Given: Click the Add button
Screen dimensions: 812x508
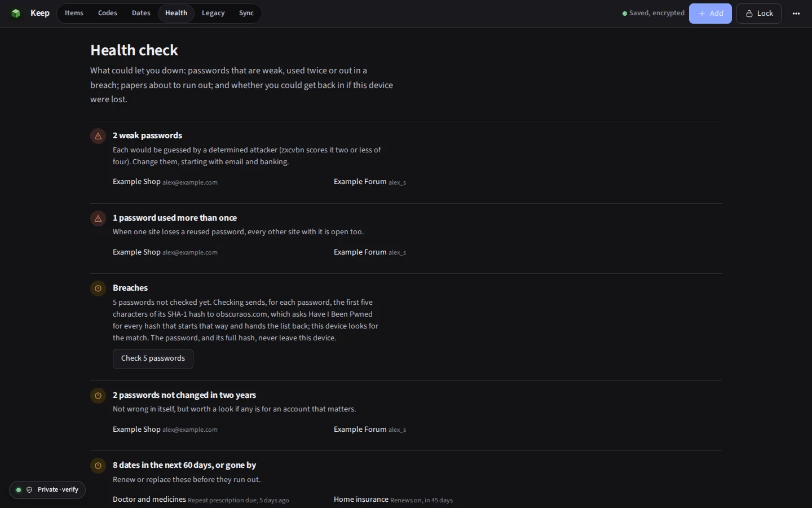Looking at the screenshot, I should [x=710, y=14].
